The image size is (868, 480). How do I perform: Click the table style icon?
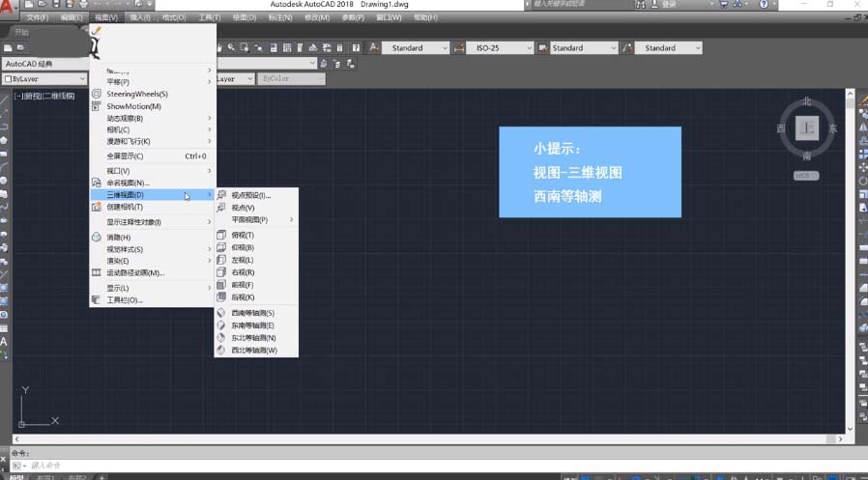(x=542, y=48)
